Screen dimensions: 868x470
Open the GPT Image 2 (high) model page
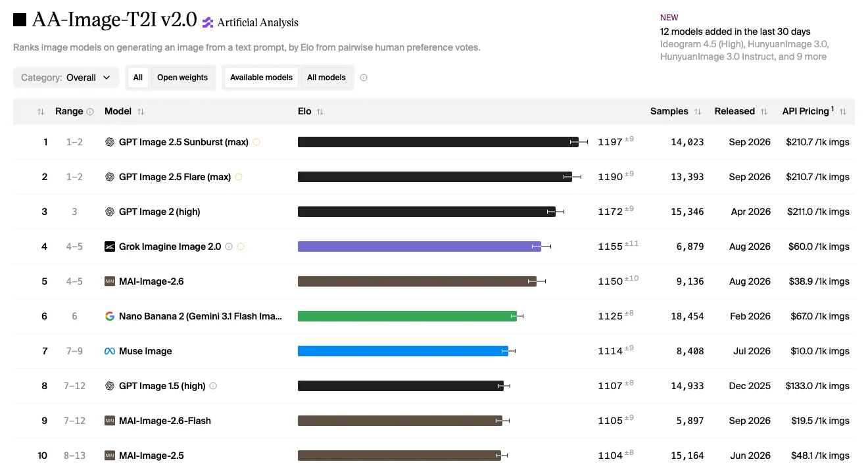coord(160,212)
